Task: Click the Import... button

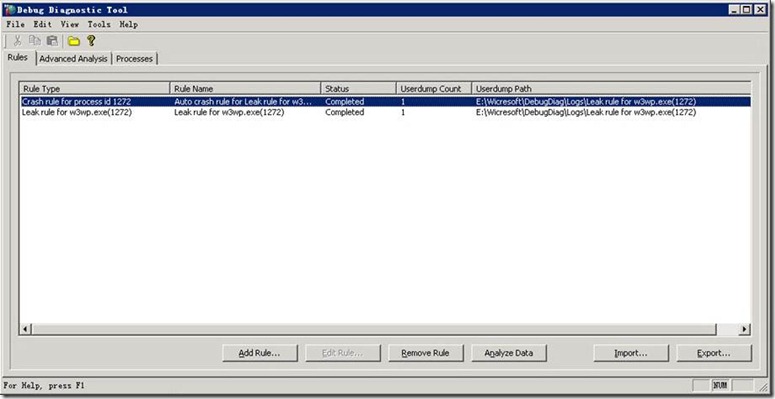Action: point(631,353)
